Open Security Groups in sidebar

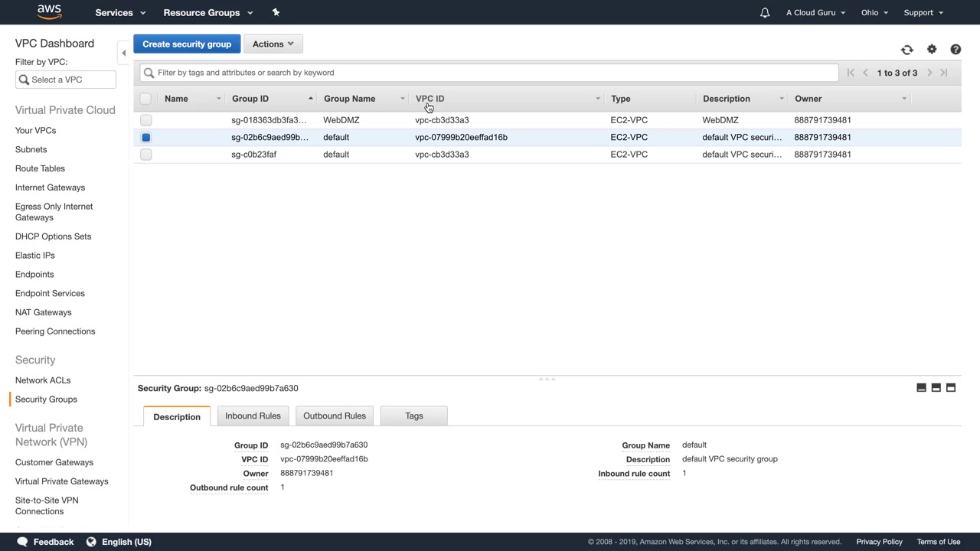click(x=46, y=399)
